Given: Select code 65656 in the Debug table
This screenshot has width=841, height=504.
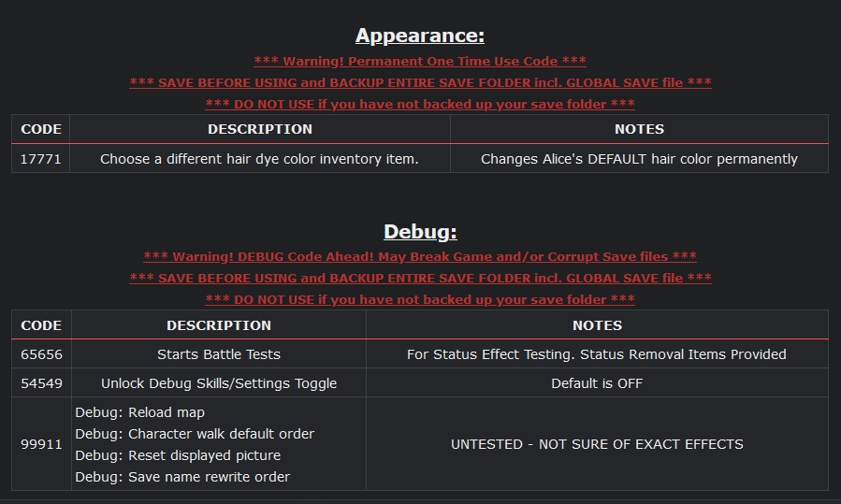Looking at the screenshot, I should coord(41,354).
